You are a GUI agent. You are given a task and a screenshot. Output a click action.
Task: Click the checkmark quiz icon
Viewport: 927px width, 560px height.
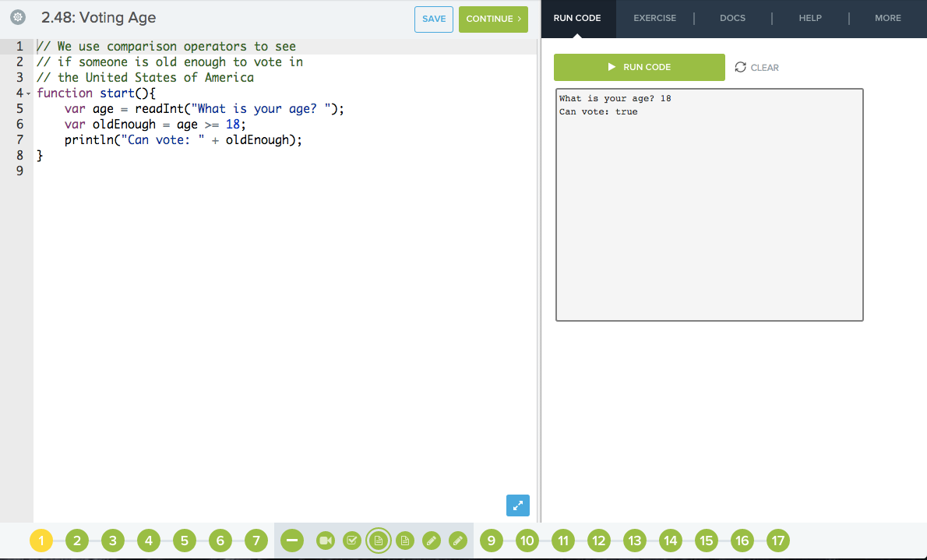pyautogui.click(x=351, y=540)
